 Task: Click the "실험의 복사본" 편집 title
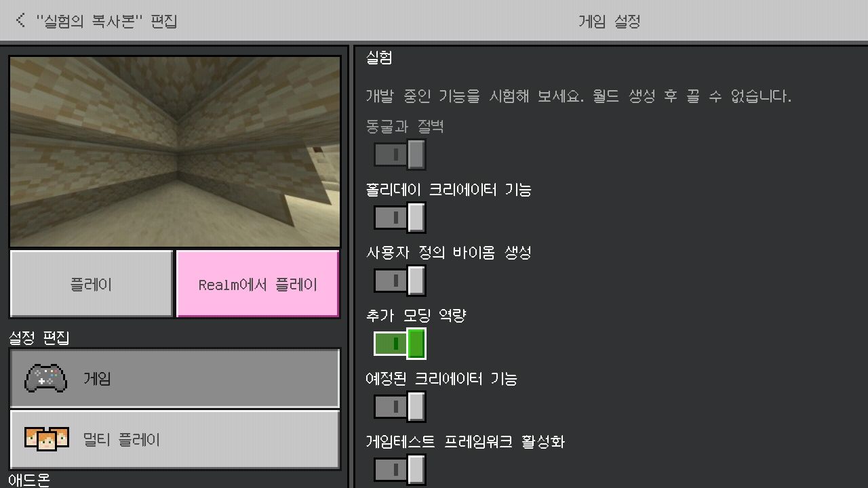pos(106,20)
